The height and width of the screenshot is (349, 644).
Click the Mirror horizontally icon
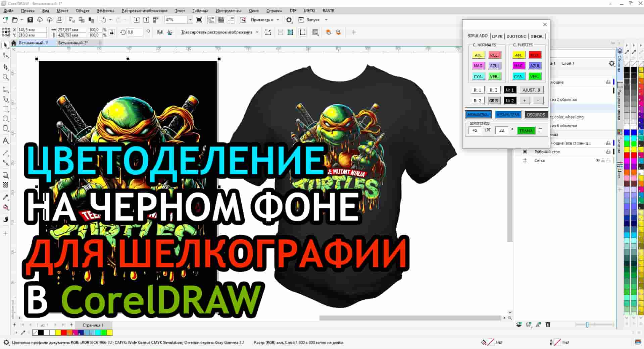click(160, 32)
